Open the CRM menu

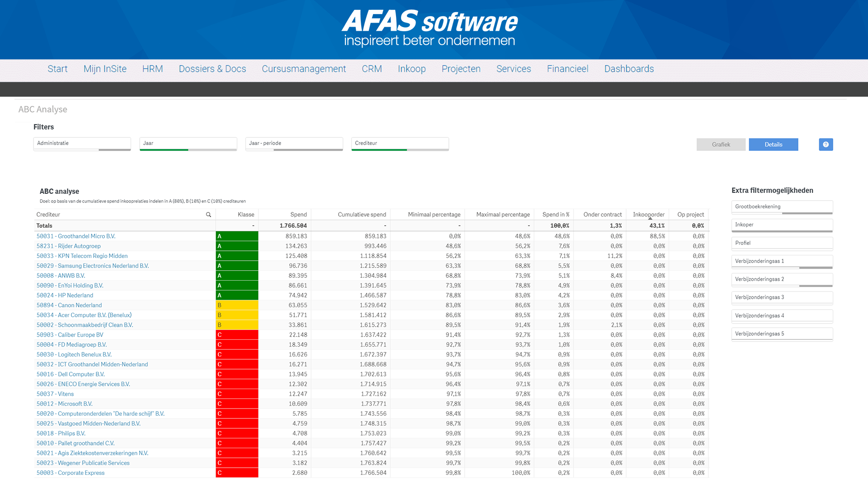point(372,69)
